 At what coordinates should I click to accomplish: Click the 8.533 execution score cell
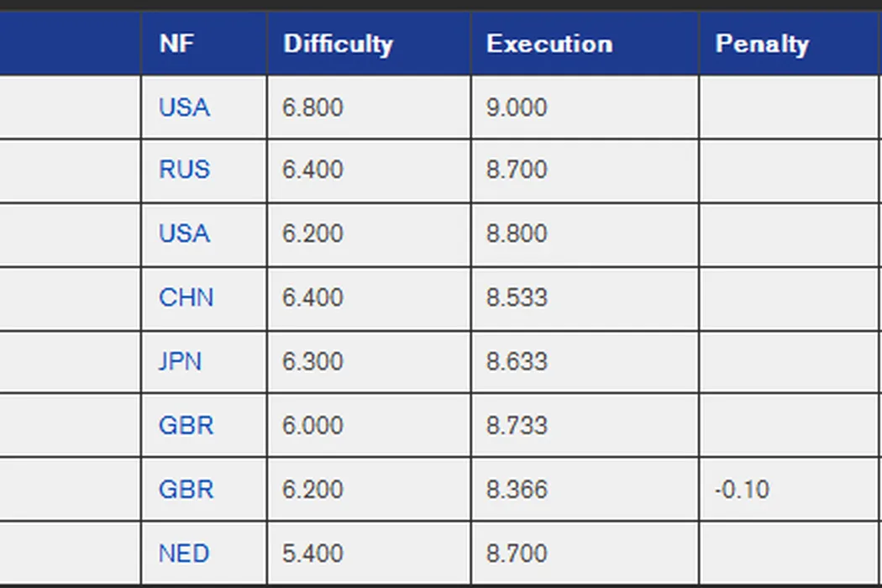click(x=517, y=297)
